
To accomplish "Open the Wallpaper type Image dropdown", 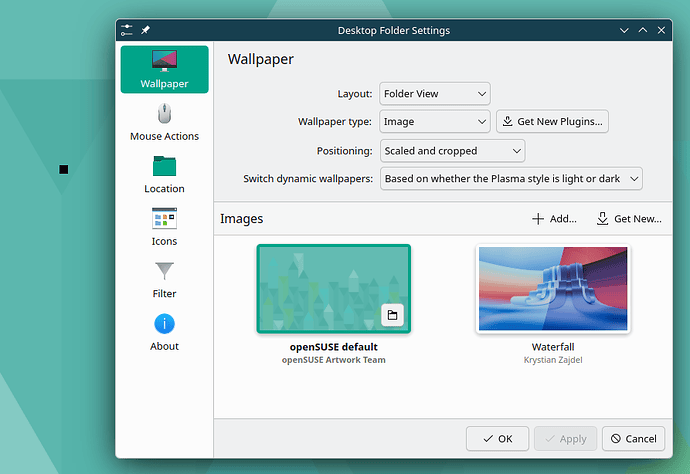I will [x=435, y=121].
